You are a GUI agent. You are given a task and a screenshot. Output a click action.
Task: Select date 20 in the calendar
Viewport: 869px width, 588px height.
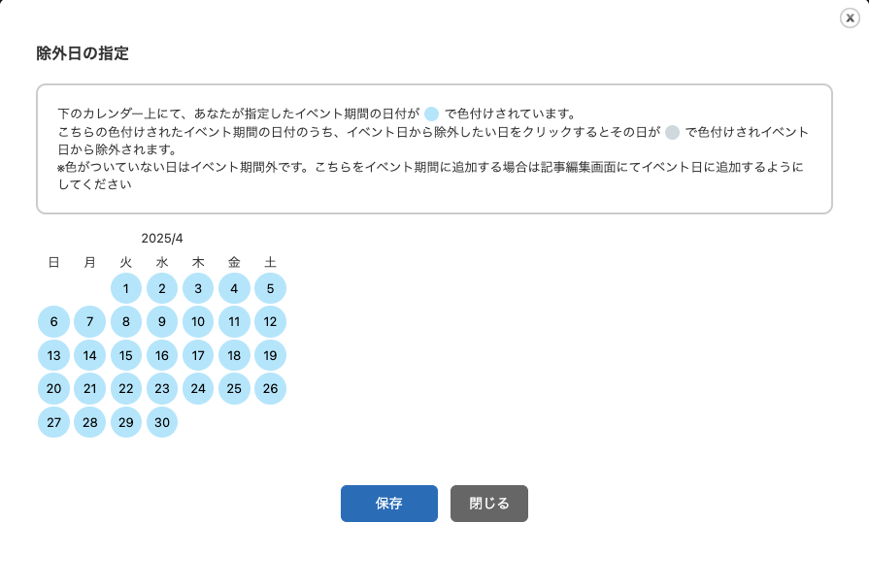(x=53, y=388)
